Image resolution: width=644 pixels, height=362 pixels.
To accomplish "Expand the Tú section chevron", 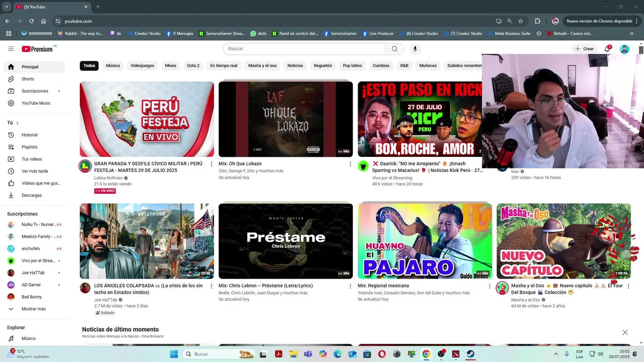I will point(17,123).
